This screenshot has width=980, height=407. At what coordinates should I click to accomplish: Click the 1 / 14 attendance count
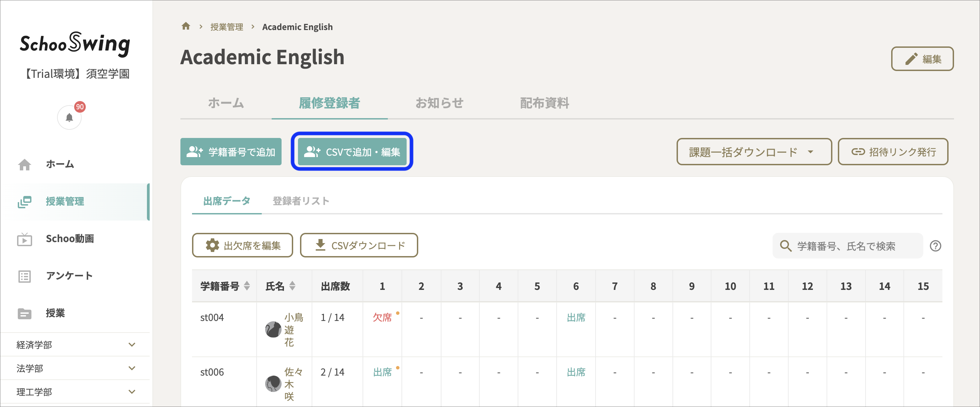[332, 317]
